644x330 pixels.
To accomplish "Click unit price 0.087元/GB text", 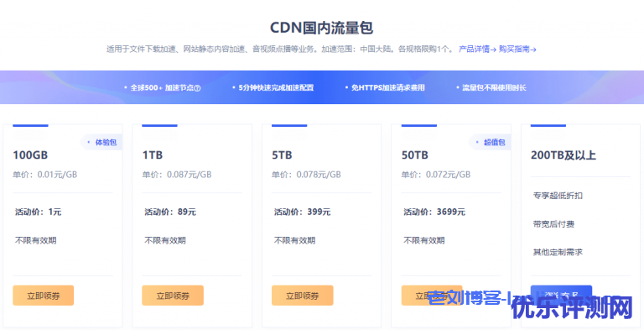I will click(189, 175).
